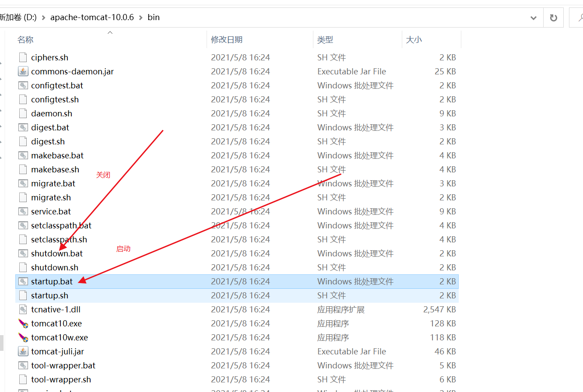The height and width of the screenshot is (392, 583).
Task: Click the file name startup.sh
Action: pos(49,295)
